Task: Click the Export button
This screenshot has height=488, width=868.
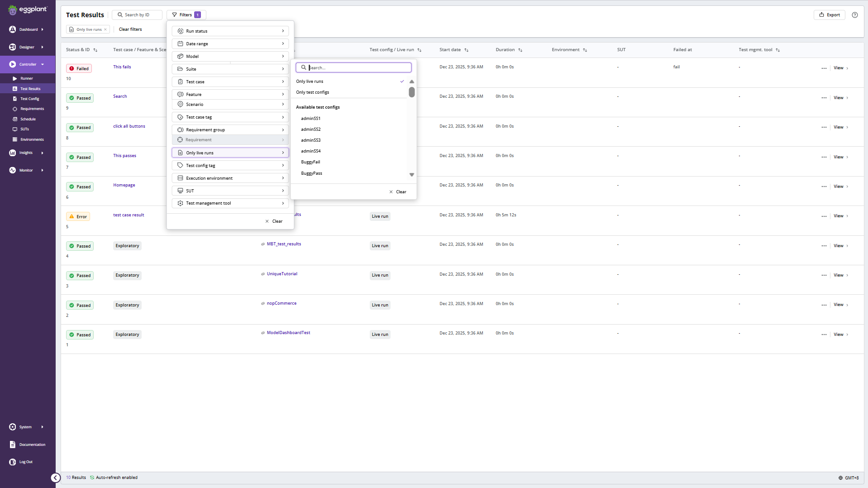Action: (829, 15)
